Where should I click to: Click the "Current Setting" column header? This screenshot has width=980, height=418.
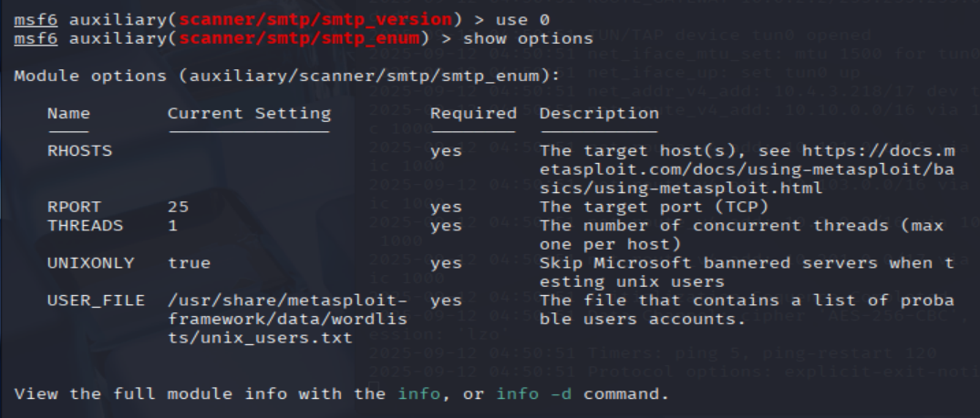(x=249, y=114)
